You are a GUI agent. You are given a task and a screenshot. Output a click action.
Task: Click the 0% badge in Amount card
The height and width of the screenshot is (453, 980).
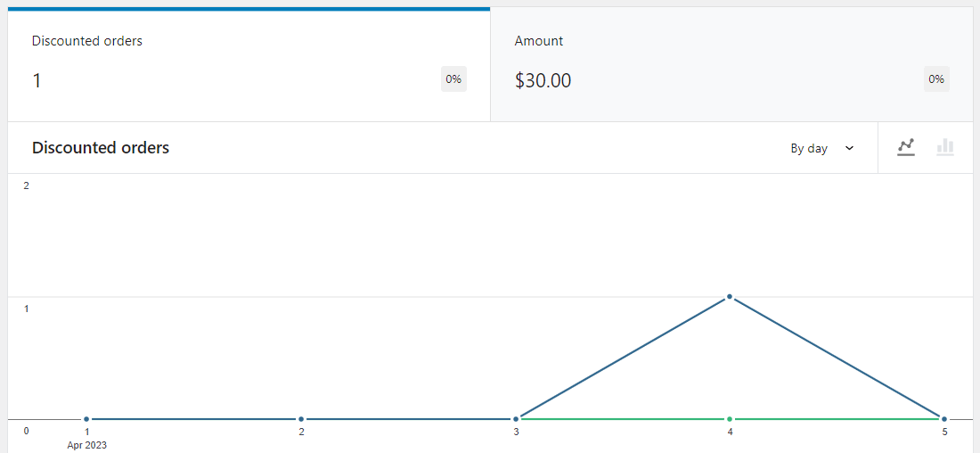pyautogui.click(x=936, y=78)
